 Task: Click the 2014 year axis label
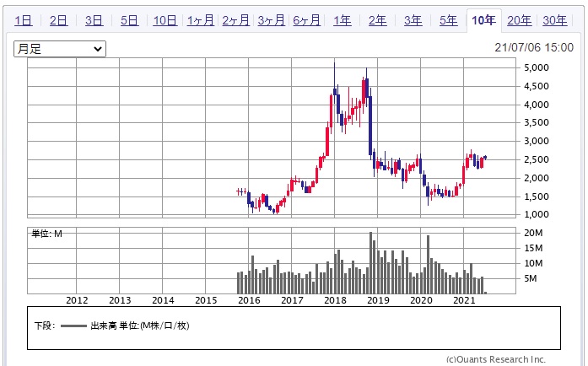tap(163, 300)
